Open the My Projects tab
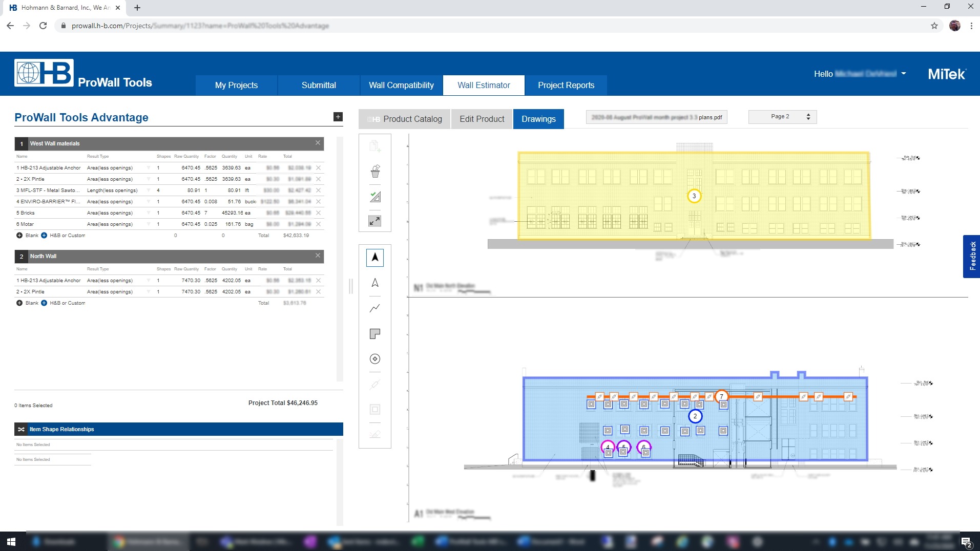 236,85
